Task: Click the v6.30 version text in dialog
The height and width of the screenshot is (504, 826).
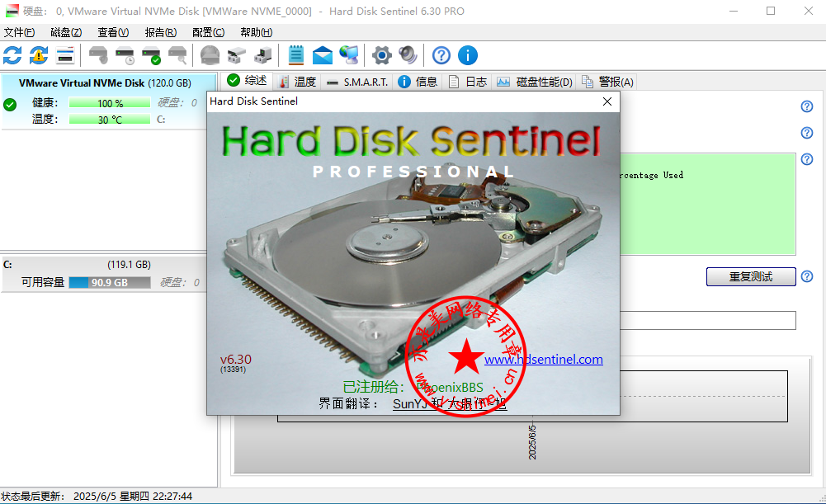Action: (x=236, y=359)
